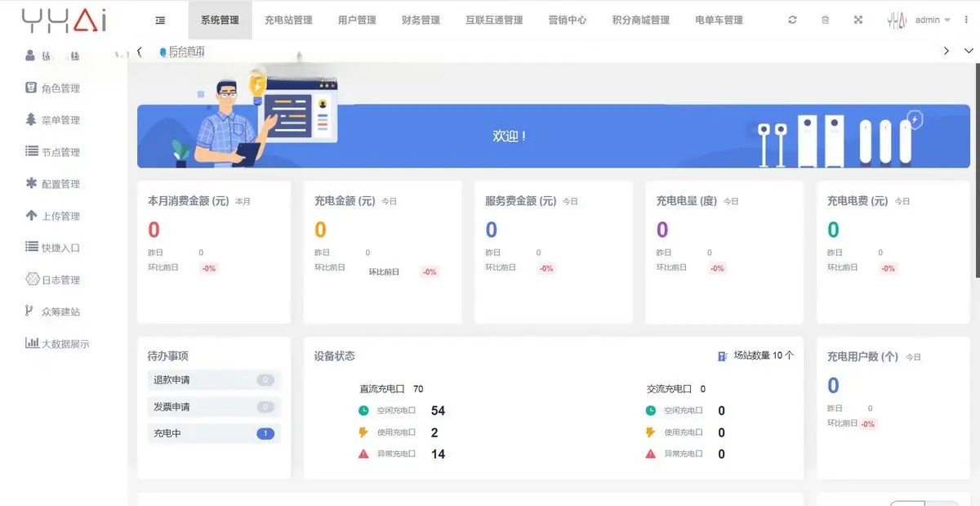Image resolution: width=980 pixels, height=506 pixels.
Task: Click the 配置管理 asterisk icon
Action: (31, 183)
